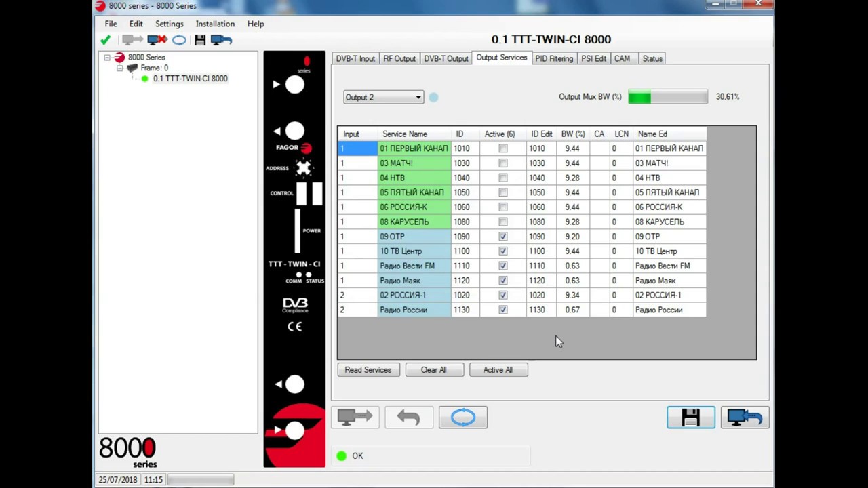The image size is (868, 488).
Task: Switch to the PID Filtering tab
Action: [554, 59]
